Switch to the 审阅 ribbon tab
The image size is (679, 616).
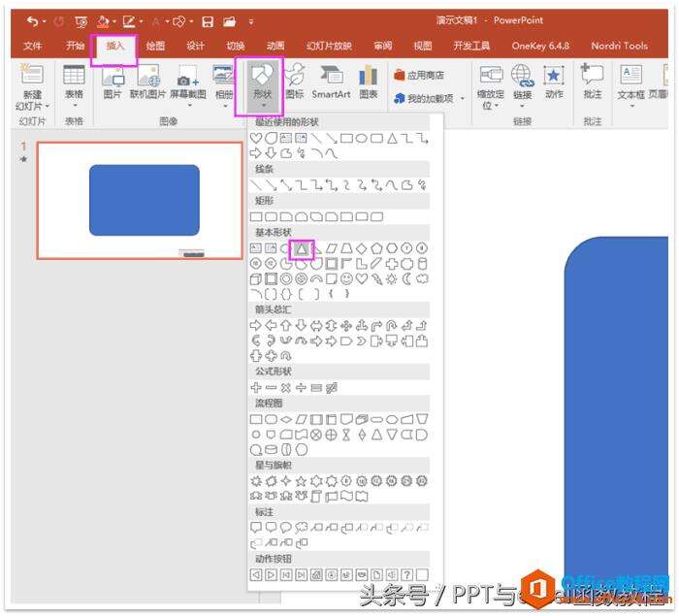[x=383, y=46]
